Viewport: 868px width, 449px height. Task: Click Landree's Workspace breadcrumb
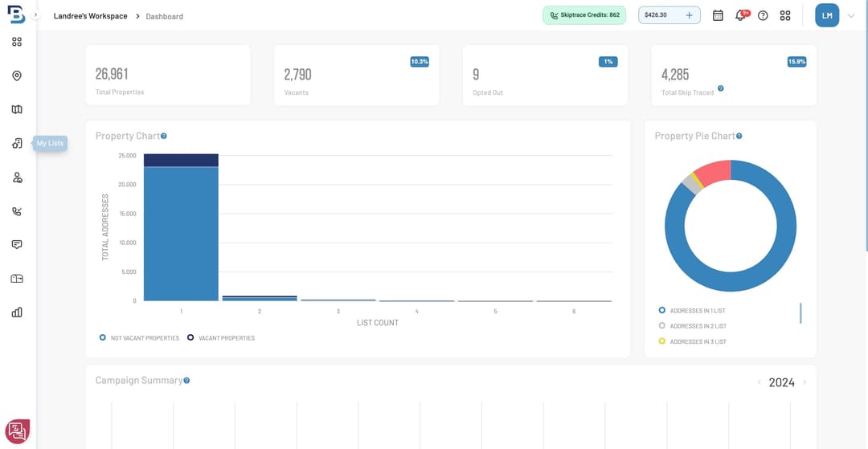[90, 16]
